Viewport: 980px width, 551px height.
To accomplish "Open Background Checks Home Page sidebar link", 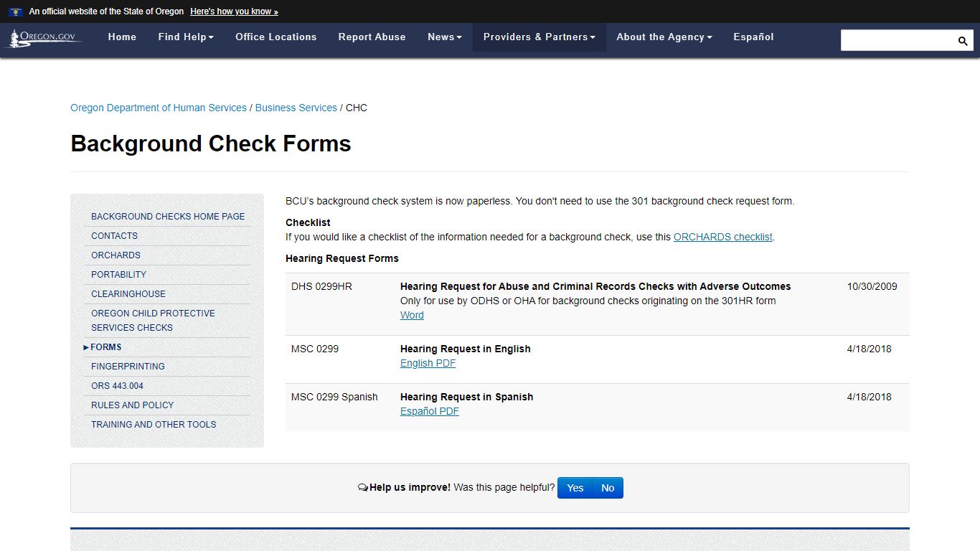I will click(x=168, y=216).
